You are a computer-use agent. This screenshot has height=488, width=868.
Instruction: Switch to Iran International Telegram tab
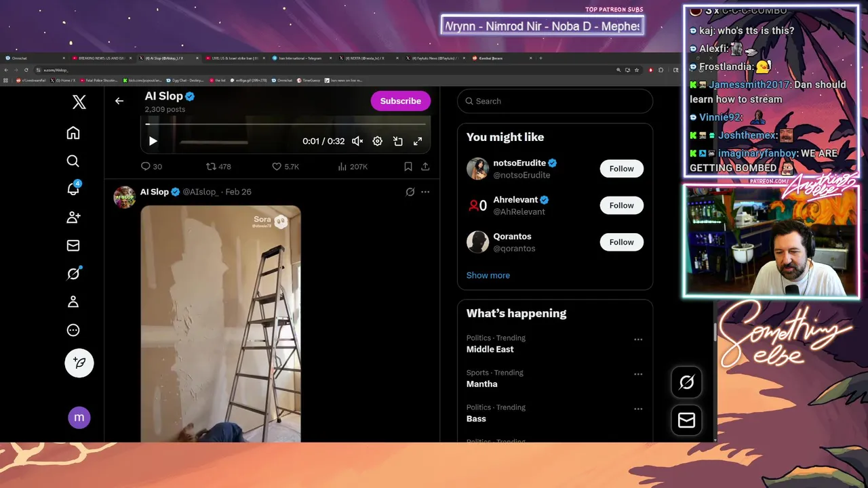(x=301, y=58)
